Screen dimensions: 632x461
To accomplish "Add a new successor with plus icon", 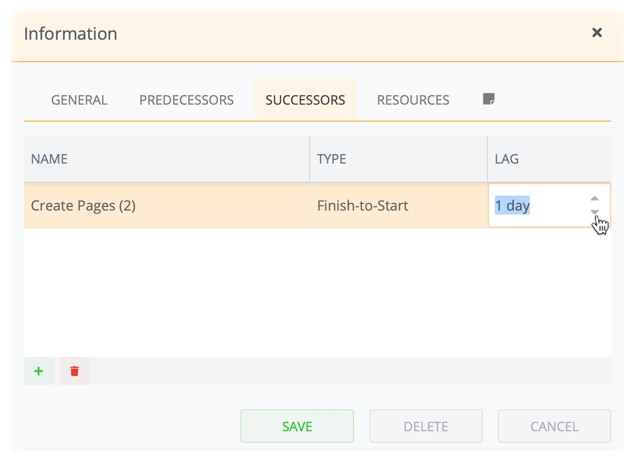I will pos(39,371).
